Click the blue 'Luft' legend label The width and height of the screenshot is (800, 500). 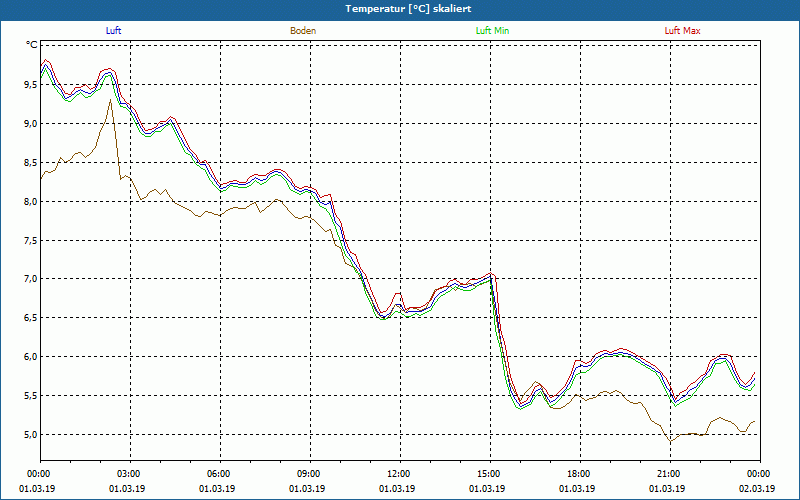[x=113, y=31]
